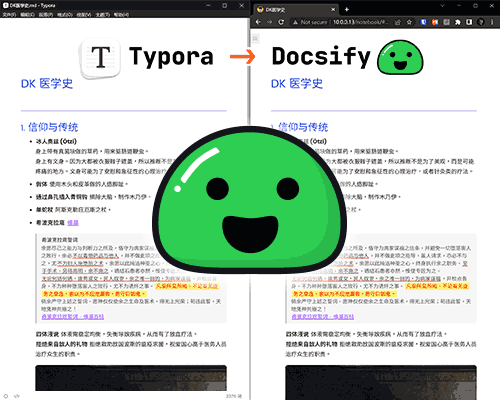Open the 文件(F) menu in Typora

9,15
